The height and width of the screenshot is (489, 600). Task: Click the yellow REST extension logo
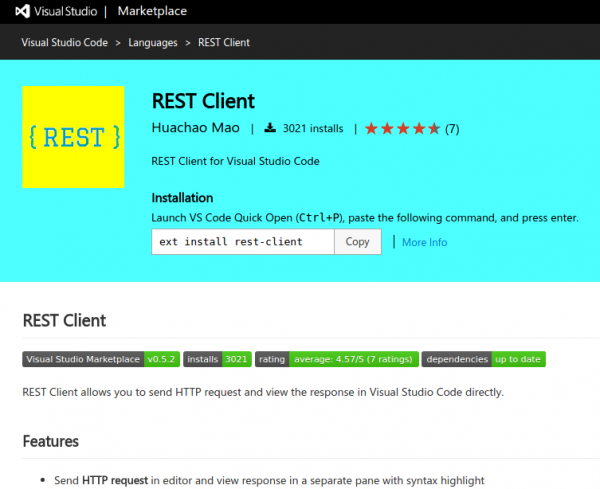point(73,137)
